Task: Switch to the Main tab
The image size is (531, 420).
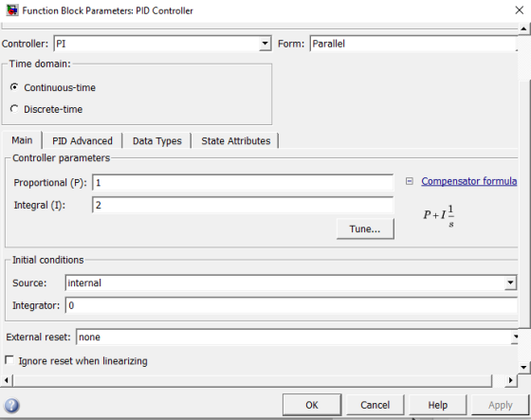Action: (22, 140)
